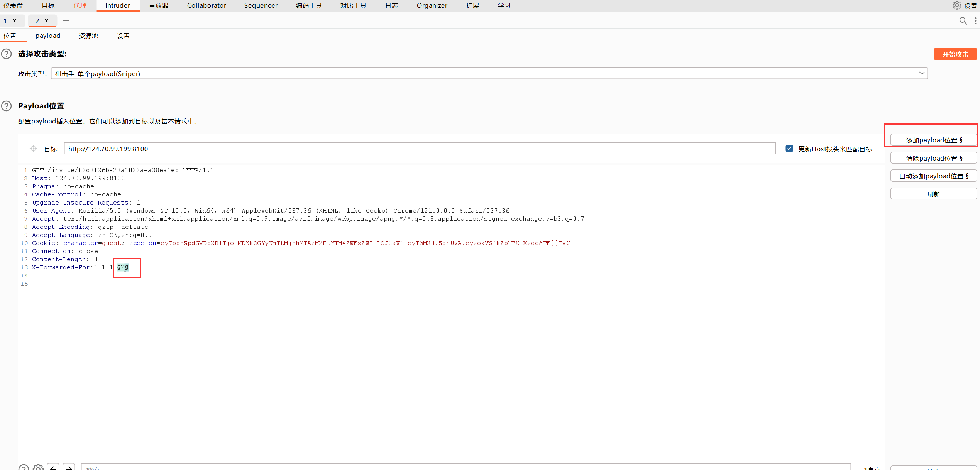Close Intruder tab 2
This screenshot has width=980, height=470.
click(x=46, y=21)
